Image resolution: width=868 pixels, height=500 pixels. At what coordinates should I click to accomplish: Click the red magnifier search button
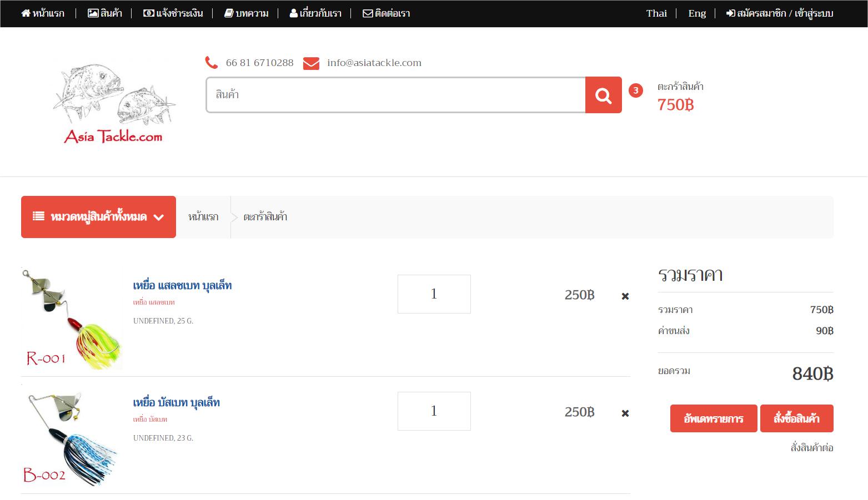pos(603,95)
